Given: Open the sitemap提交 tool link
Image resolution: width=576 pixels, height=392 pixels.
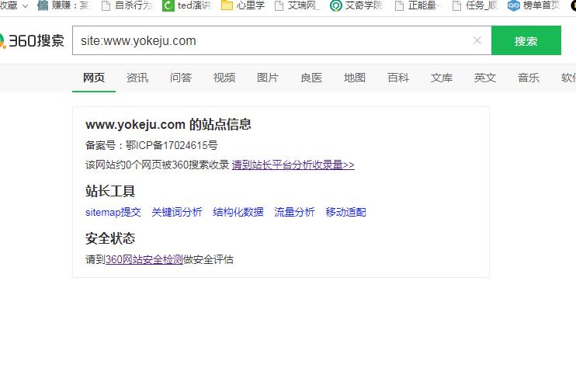Looking at the screenshot, I should pos(113,212).
